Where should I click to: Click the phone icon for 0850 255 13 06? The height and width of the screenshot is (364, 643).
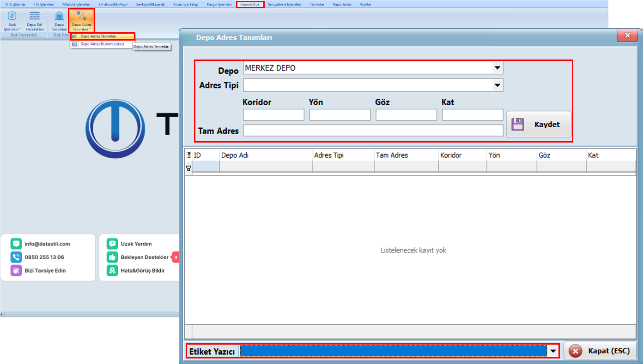pos(17,257)
